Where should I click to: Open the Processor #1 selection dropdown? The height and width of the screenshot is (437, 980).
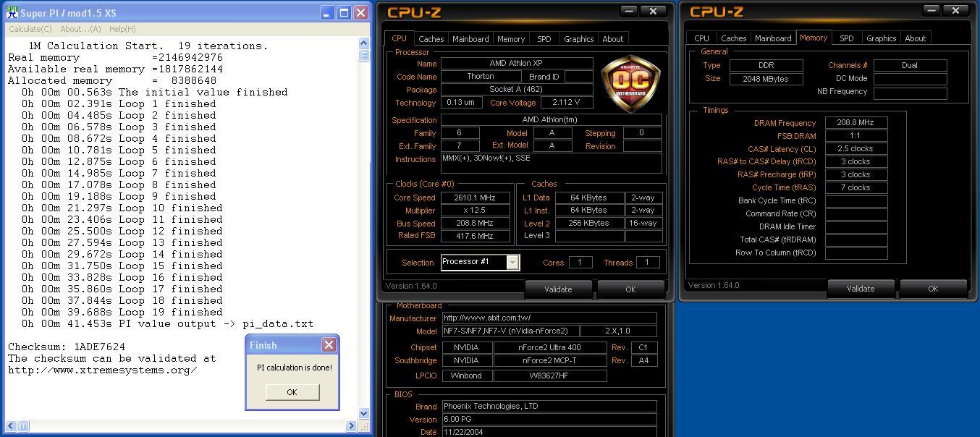512,263
